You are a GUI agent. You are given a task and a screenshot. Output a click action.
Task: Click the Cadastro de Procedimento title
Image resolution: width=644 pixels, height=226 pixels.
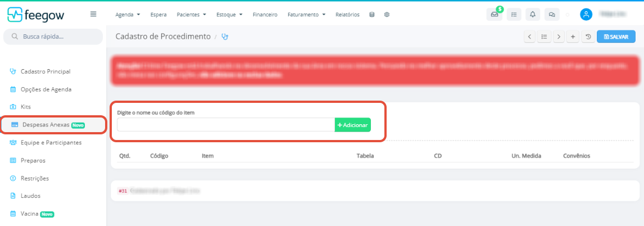[x=163, y=37]
